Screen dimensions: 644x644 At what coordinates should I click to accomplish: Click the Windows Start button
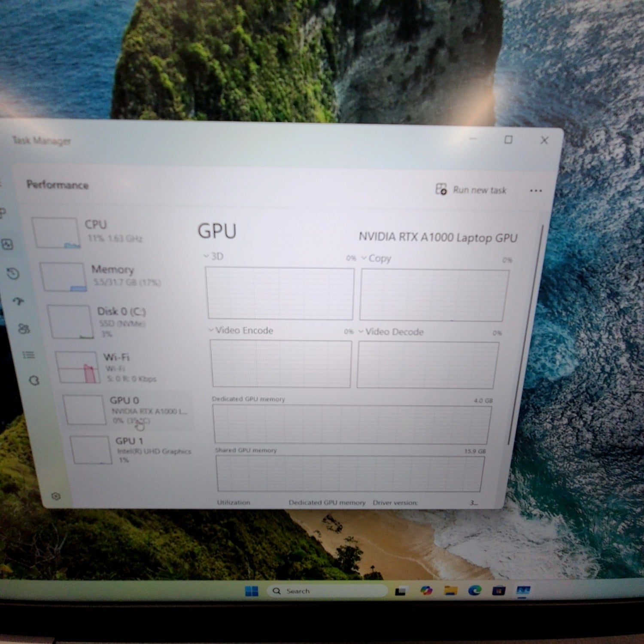[252, 591]
